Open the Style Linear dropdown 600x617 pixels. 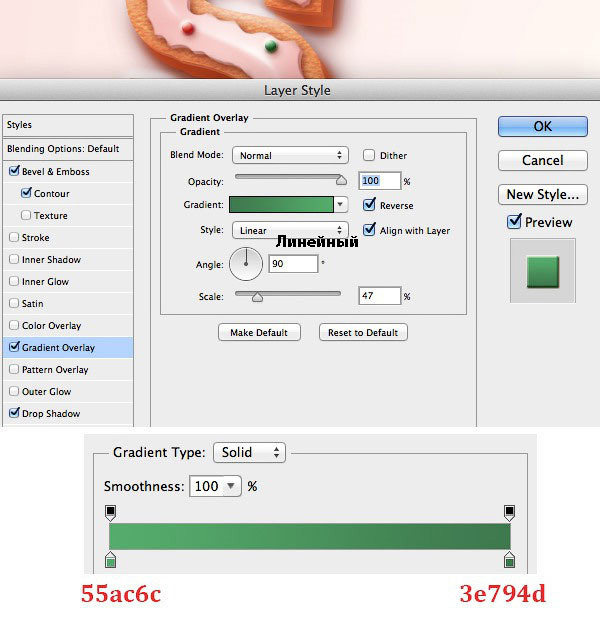290,230
